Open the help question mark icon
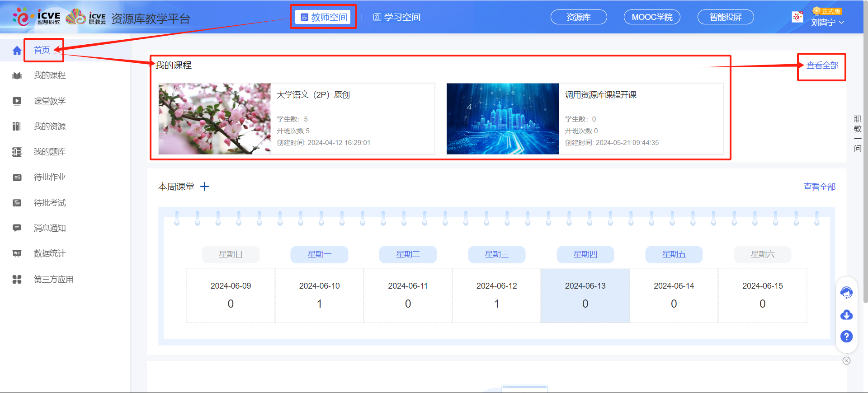Image resolution: width=868 pixels, height=393 pixels. 846,337
